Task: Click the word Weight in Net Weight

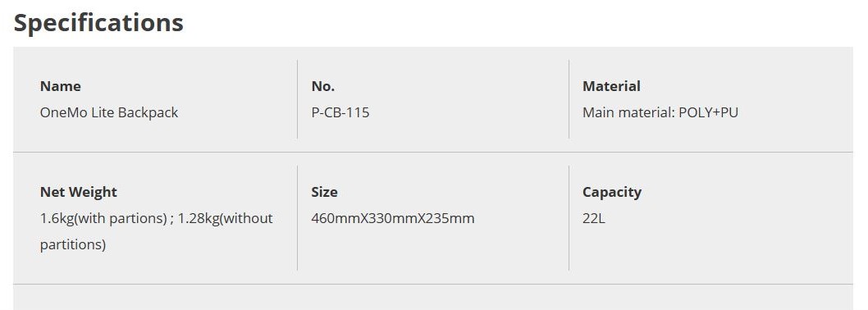Action: click(92, 192)
